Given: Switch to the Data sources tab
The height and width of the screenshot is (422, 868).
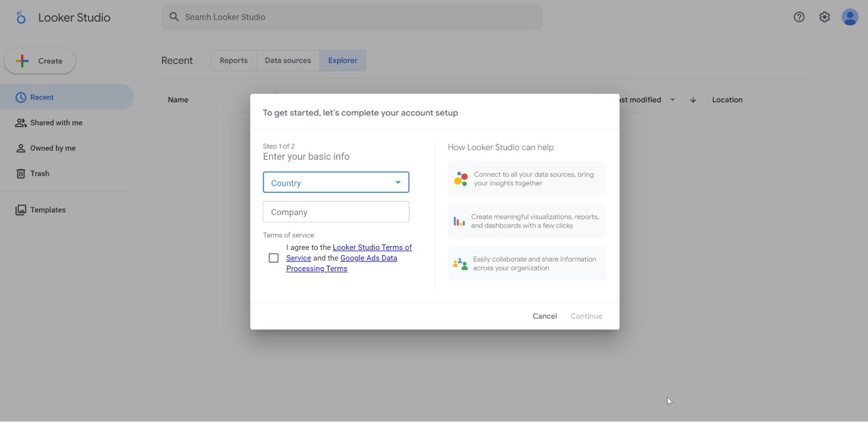Looking at the screenshot, I should click(x=287, y=61).
